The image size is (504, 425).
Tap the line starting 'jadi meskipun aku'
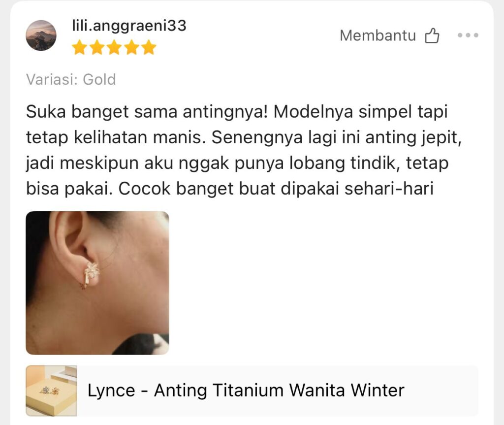click(237, 163)
